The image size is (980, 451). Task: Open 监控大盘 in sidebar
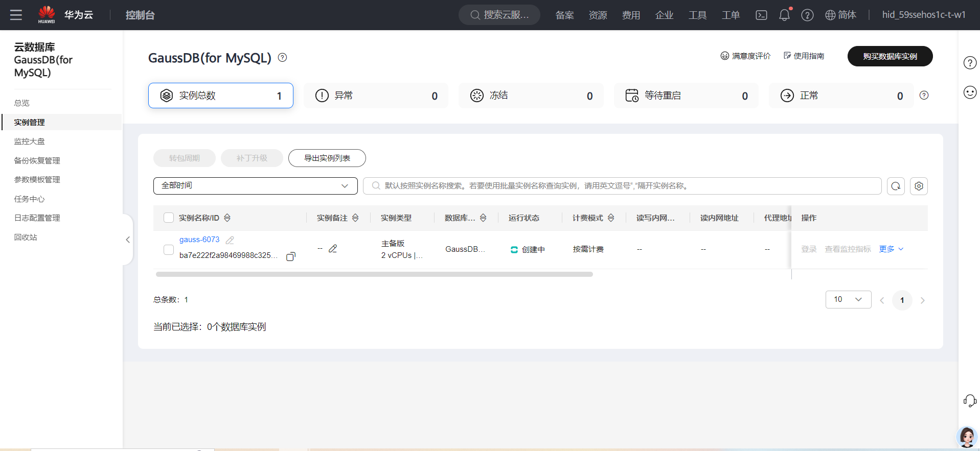pos(30,141)
